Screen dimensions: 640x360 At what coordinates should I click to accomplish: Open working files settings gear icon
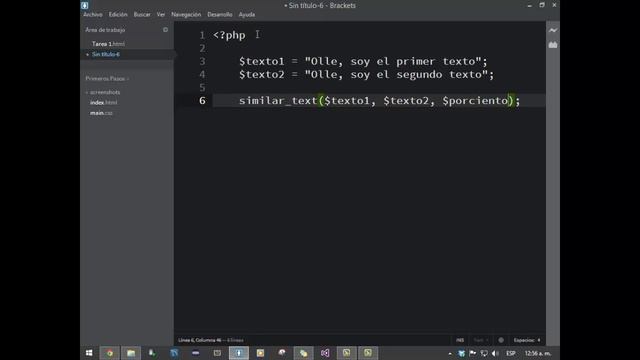coord(165,30)
